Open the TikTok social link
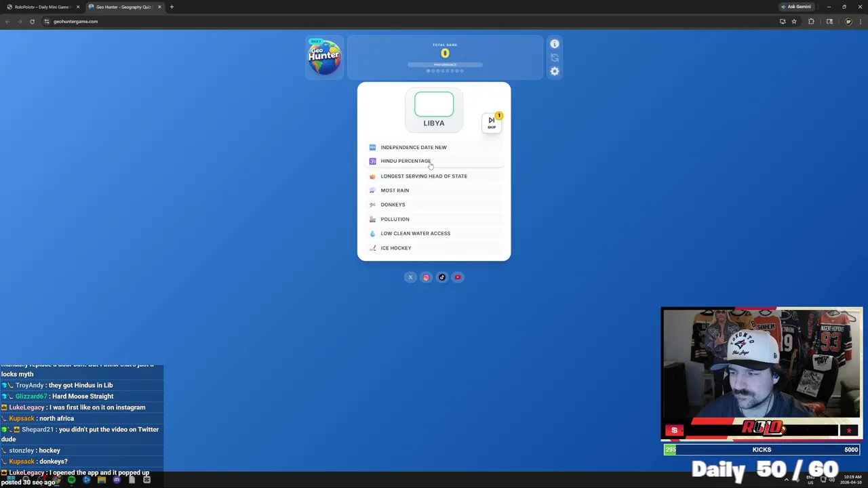Image resolution: width=868 pixels, height=488 pixels. click(x=442, y=277)
